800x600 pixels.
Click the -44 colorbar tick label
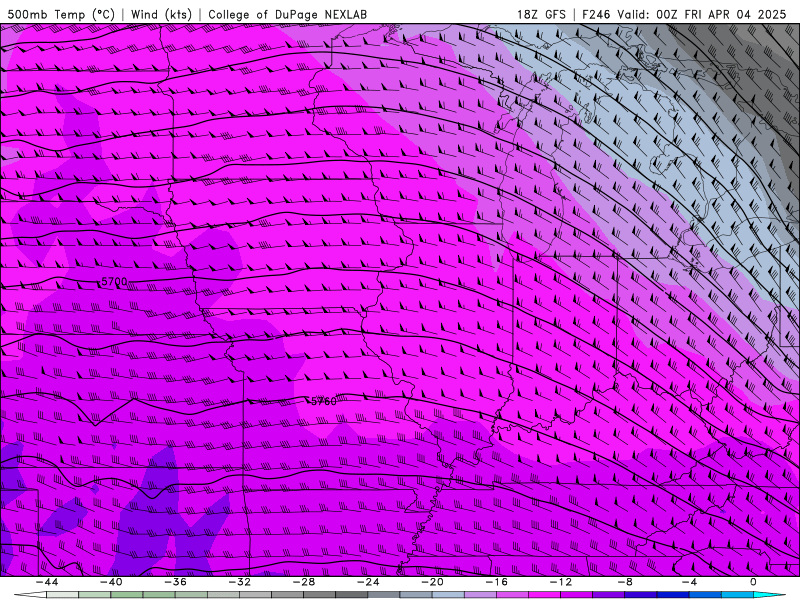[x=46, y=582]
